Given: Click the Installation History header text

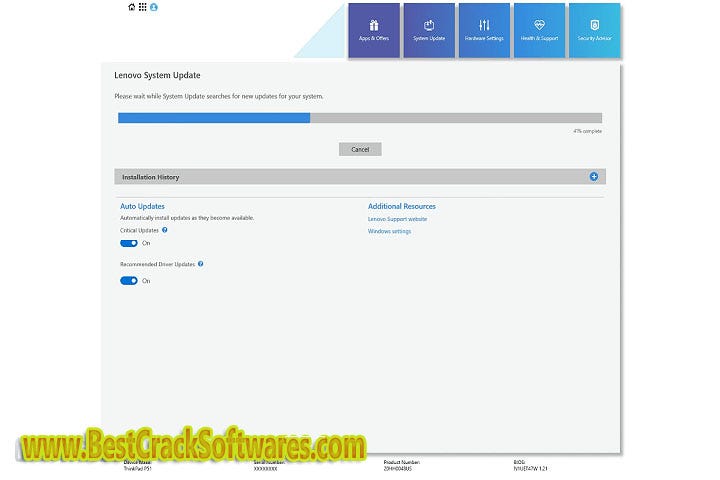Looking at the screenshot, I should coord(151,177).
